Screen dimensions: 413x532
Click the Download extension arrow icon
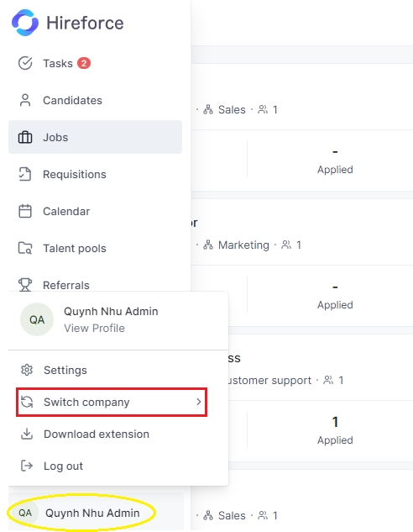[x=27, y=434]
